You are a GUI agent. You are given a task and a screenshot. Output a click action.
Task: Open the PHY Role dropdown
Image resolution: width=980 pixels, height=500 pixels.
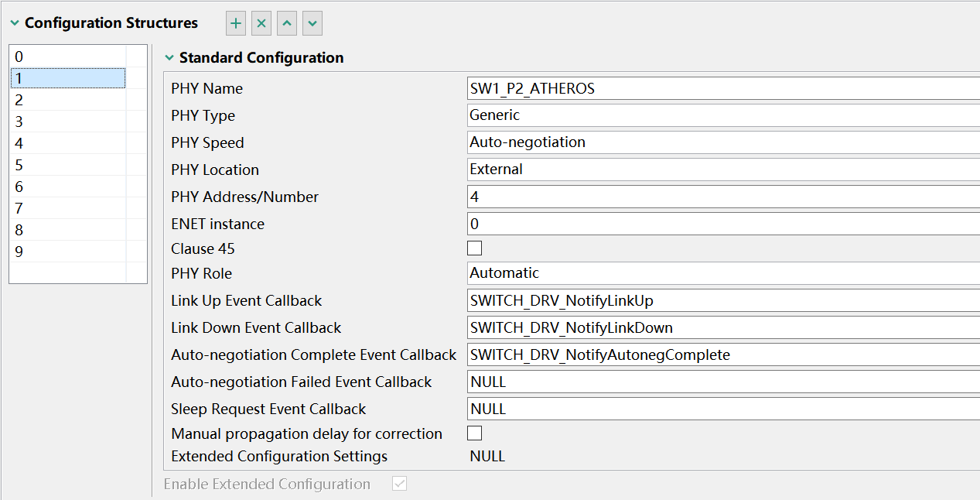696,272
